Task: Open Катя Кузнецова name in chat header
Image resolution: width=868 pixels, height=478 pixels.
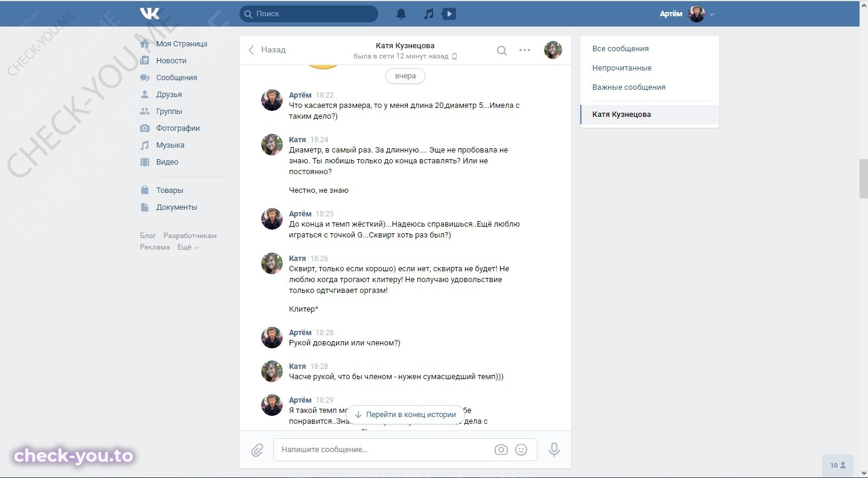Action: pyautogui.click(x=405, y=46)
